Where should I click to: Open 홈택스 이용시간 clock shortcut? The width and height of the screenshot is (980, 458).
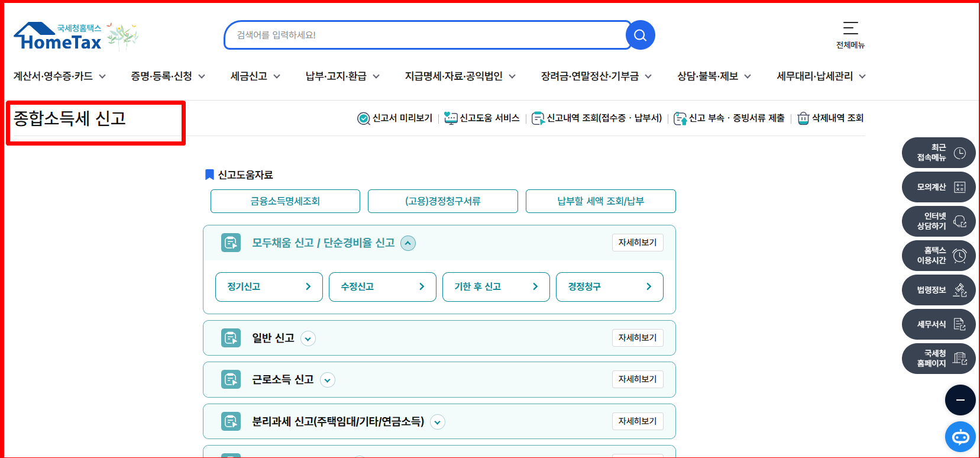(939, 256)
